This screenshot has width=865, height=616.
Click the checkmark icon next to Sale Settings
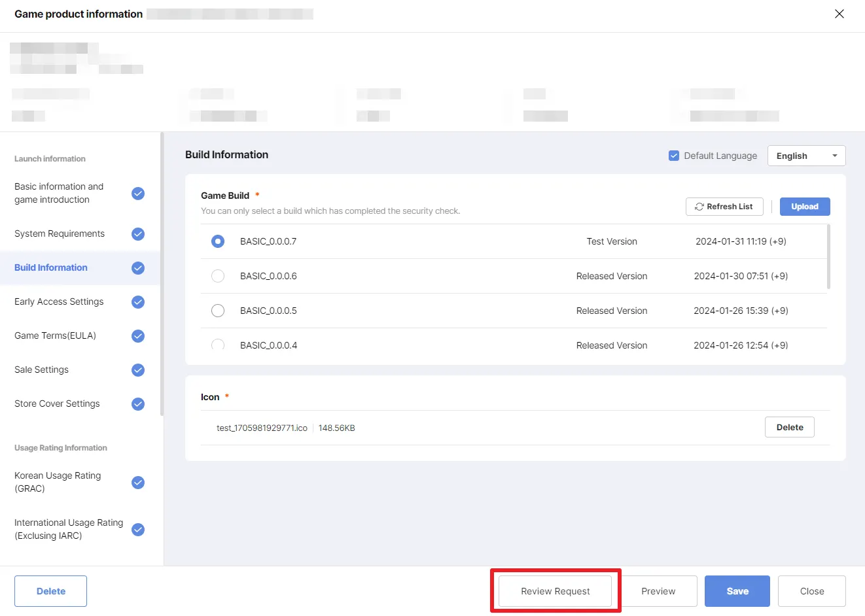pyautogui.click(x=138, y=370)
